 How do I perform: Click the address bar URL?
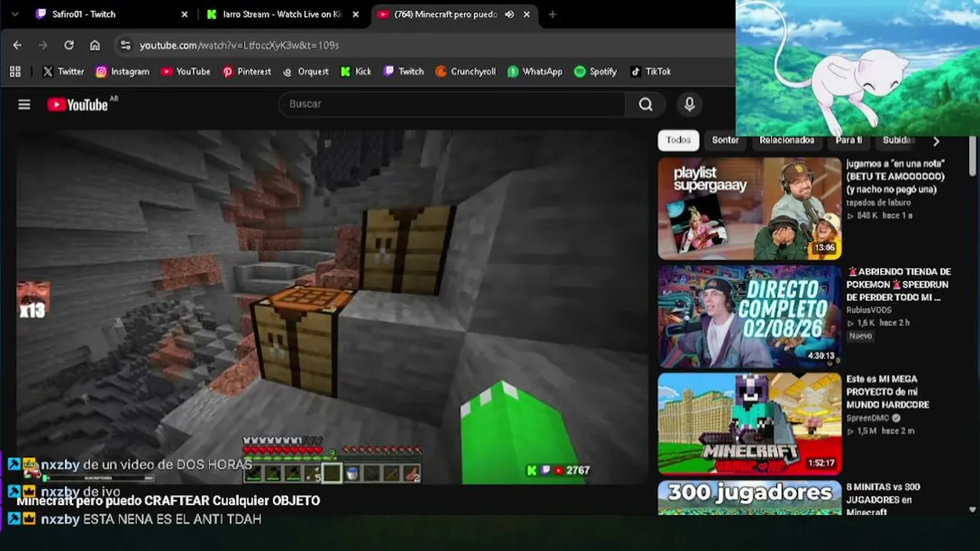point(239,45)
